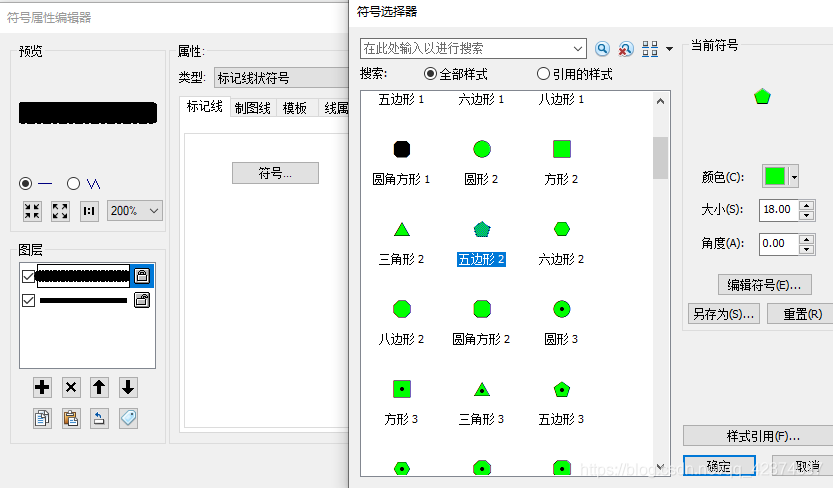Click the add layer plus icon

tap(42, 388)
